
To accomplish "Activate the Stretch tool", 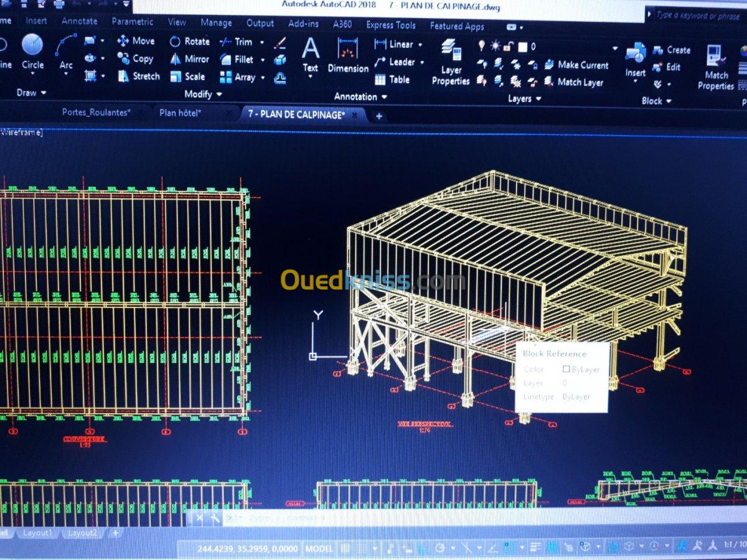I will coord(138,76).
